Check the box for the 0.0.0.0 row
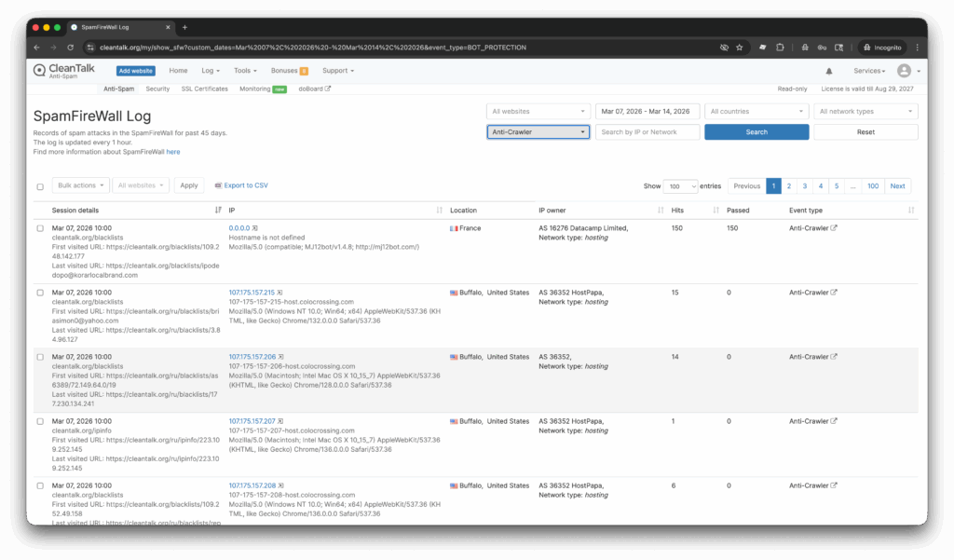Viewport: 954px width, 560px height. (40, 228)
